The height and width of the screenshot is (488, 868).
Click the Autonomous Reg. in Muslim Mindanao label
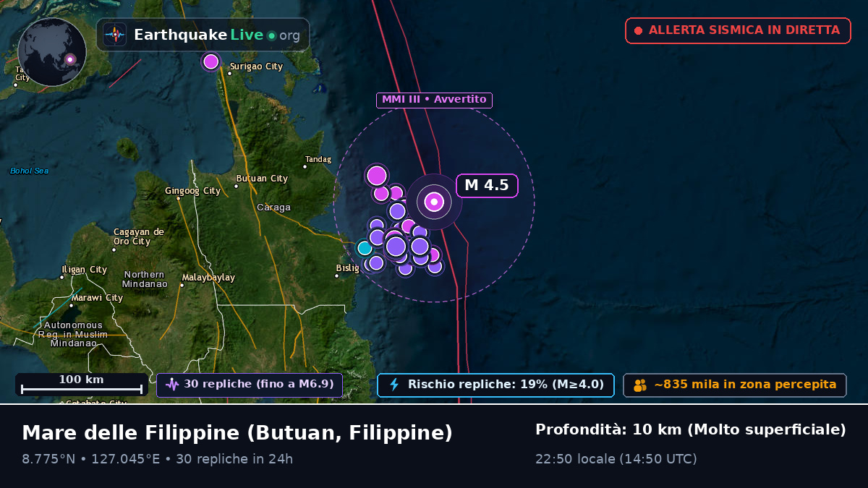coord(73,334)
